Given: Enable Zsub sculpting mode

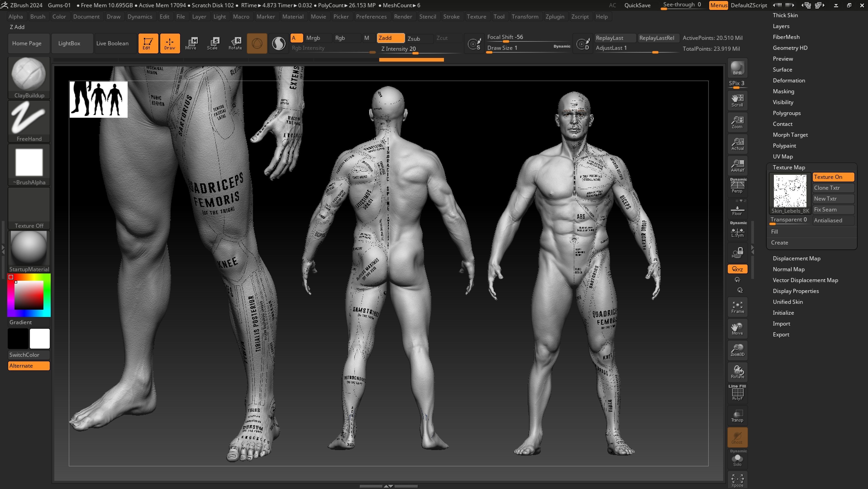Looking at the screenshot, I should (419, 38).
